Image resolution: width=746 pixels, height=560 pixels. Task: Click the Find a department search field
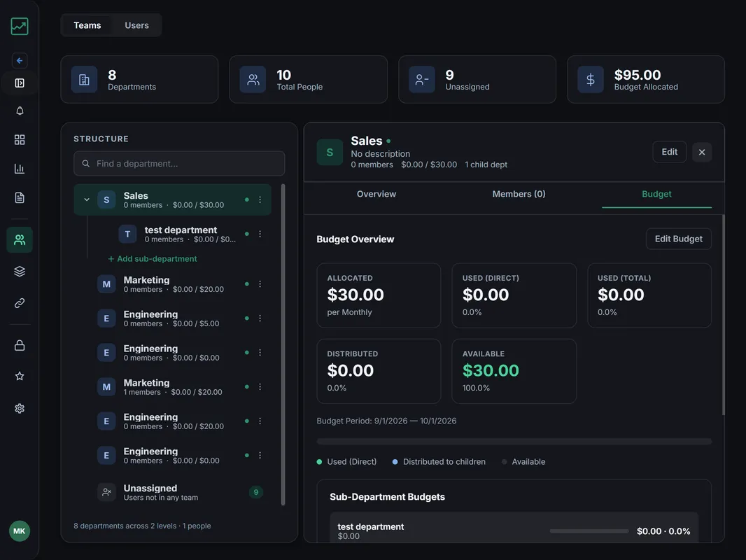(x=179, y=164)
